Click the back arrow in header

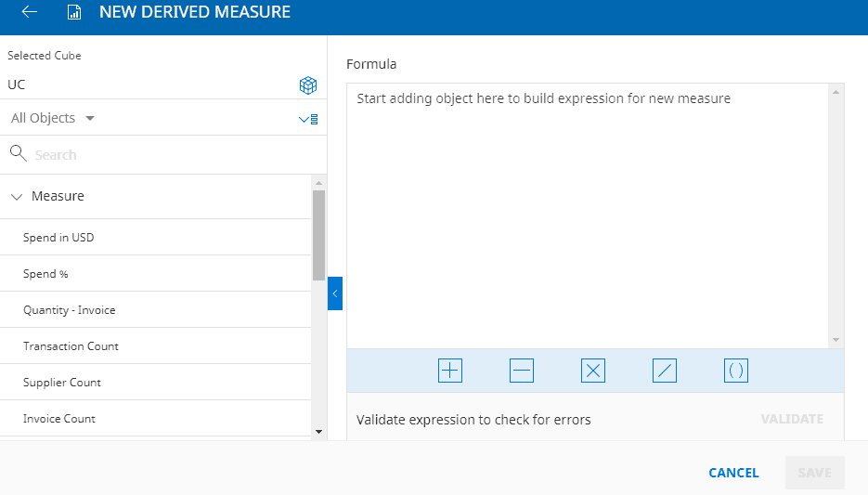click(x=30, y=13)
